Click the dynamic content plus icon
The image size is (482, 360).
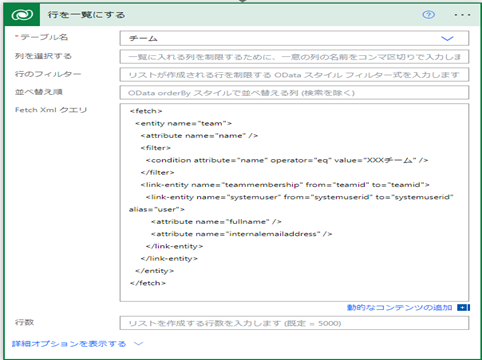coord(463,307)
